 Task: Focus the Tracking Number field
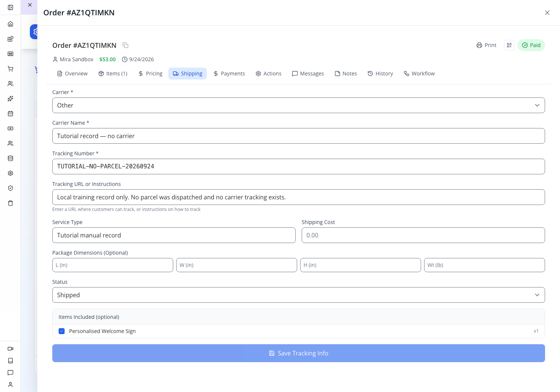[299, 167]
